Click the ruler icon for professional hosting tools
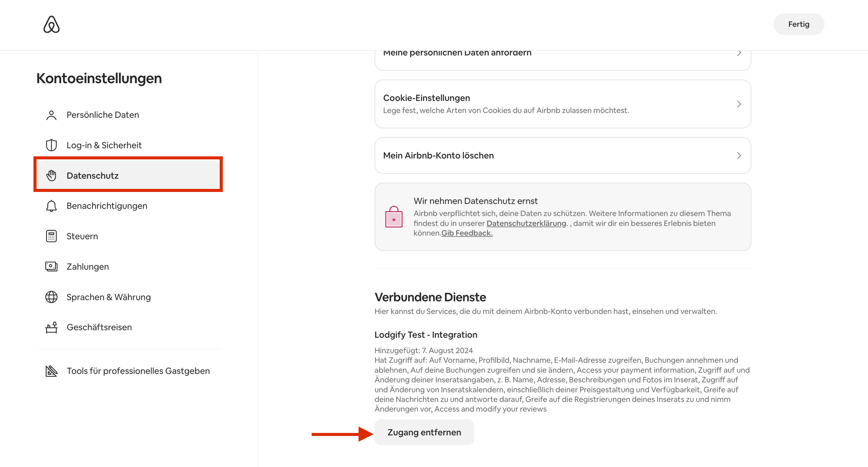 point(51,371)
